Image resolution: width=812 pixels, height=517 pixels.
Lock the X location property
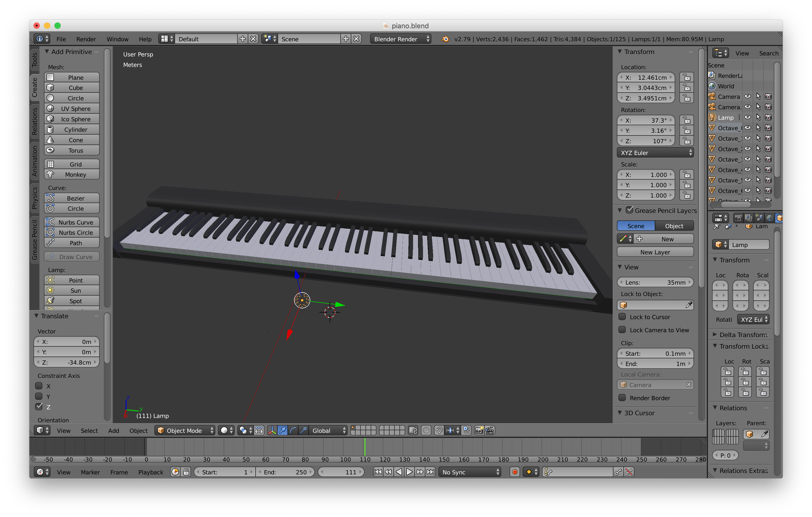coord(686,78)
